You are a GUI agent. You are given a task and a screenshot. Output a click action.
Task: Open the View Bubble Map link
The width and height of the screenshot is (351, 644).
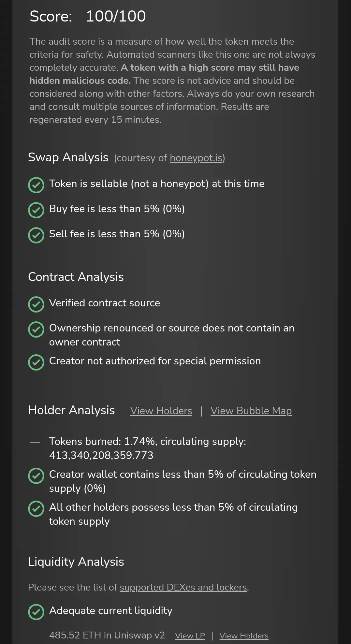(251, 411)
